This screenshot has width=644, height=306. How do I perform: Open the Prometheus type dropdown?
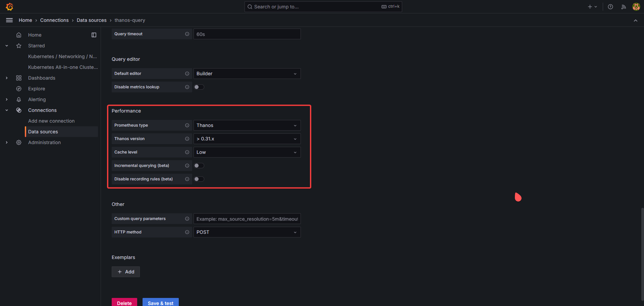[x=247, y=125]
